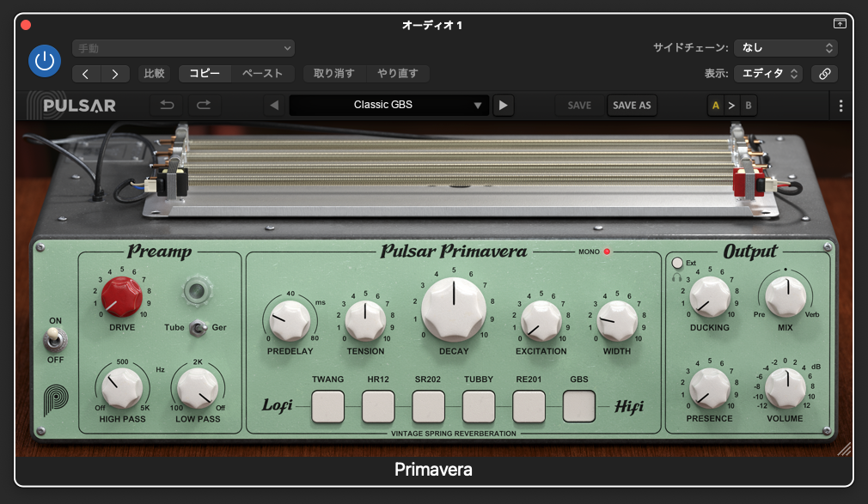868x504 pixels.
Task: Select the B preset slot
Action: tap(749, 105)
